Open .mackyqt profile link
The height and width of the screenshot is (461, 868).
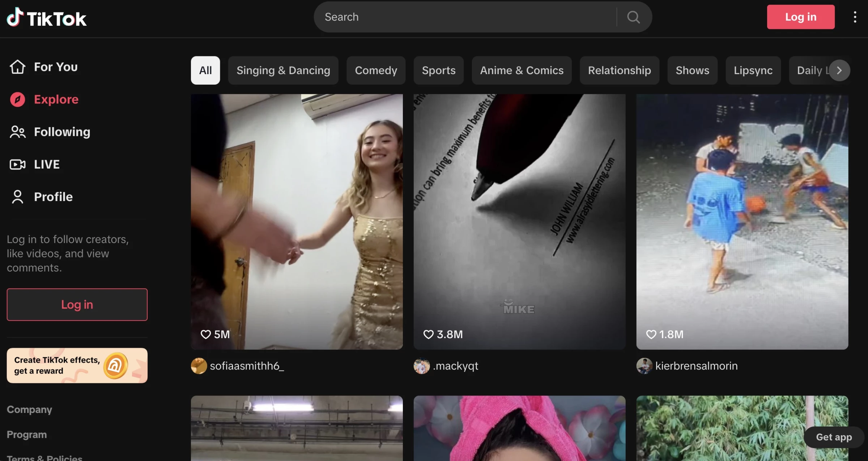pos(456,366)
